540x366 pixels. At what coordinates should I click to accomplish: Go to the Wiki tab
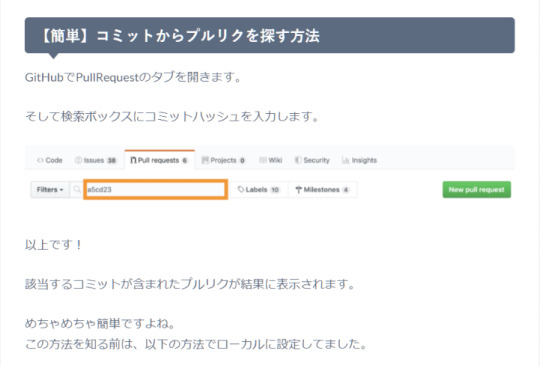click(x=270, y=160)
